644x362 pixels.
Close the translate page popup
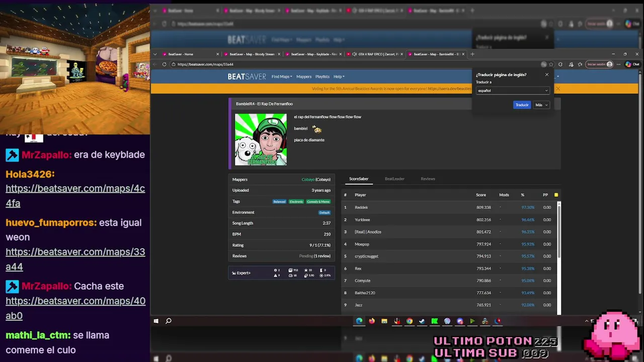pyautogui.click(x=547, y=75)
